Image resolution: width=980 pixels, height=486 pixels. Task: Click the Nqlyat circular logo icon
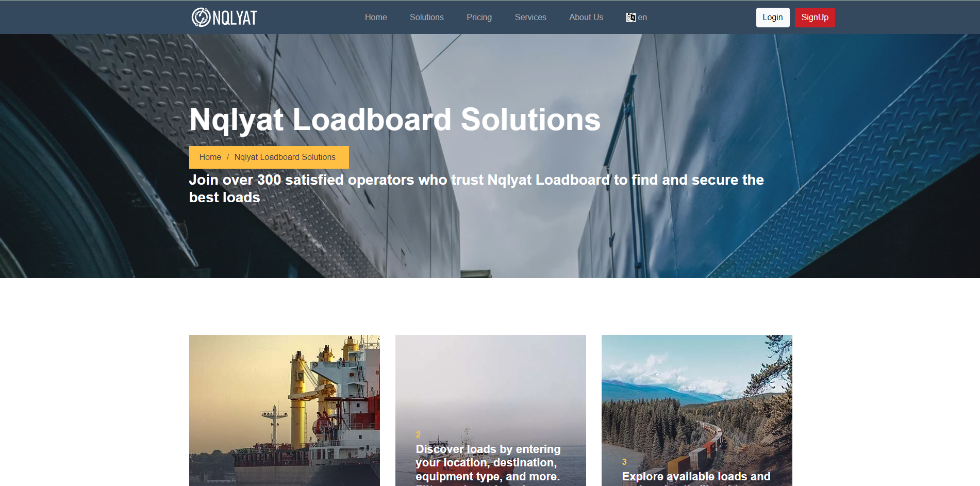[x=201, y=17]
